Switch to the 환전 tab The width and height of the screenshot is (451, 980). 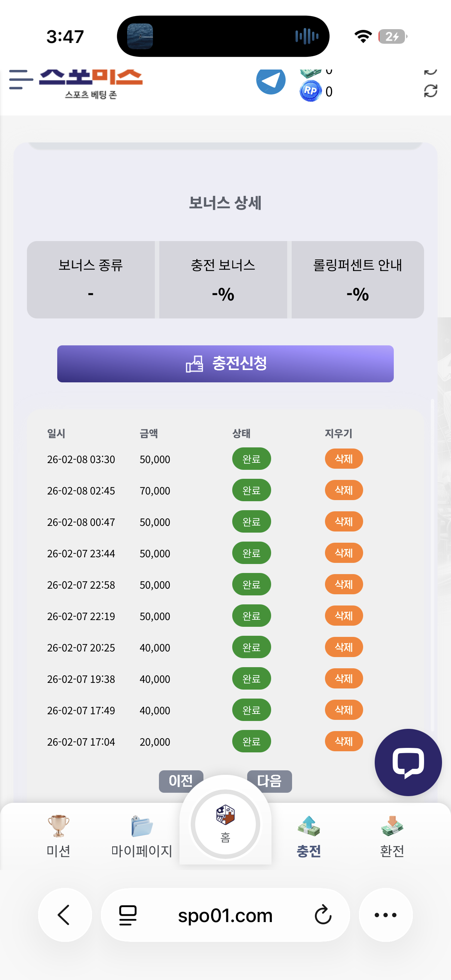pyautogui.click(x=392, y=836)
